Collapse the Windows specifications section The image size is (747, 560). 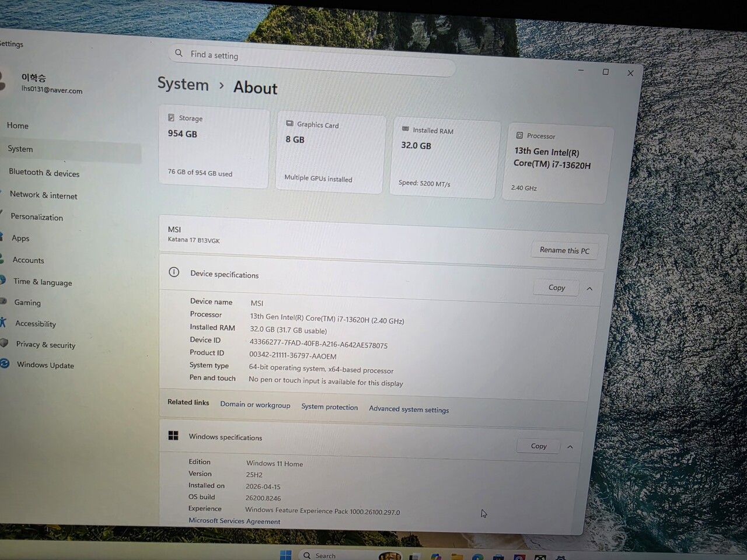570,447
